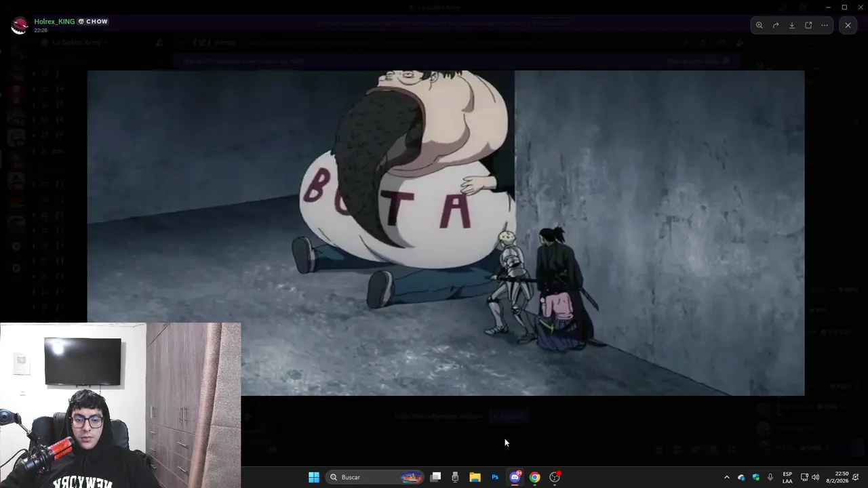Image resolution: width=868 pixels, height=488 pixels.
Task: Click the Buscar taskbar search field
Action: tap(375, 477)
